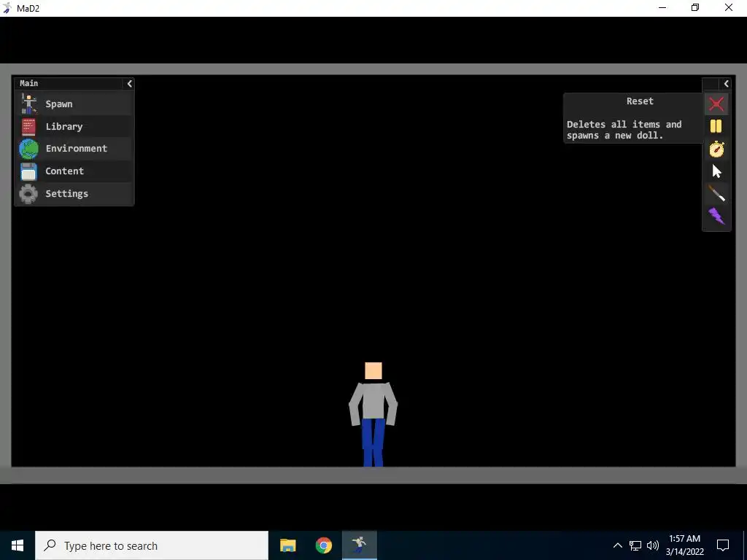This screenshot has width=747, height=560.
Task: Minimize the MaD2 window
Action: point(662,7)
